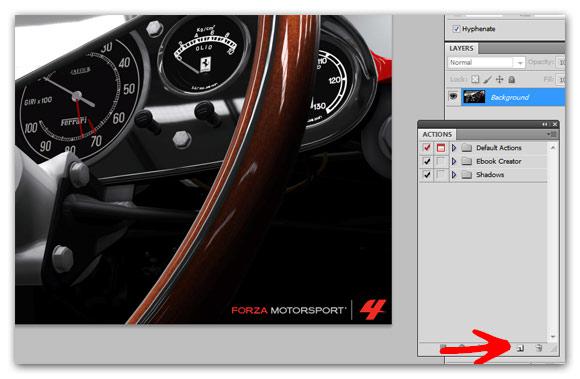Toggle the Default Actions set checkmark
This screenshot has height=379, width=580.
(x=427, y=148)
